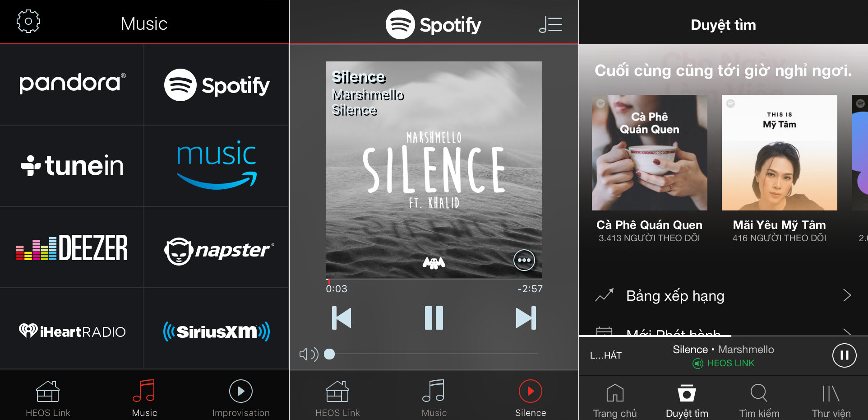This screenshot has height=420, width=868.
Task: Pause playback in HEOS now playing
Action: 434,318
